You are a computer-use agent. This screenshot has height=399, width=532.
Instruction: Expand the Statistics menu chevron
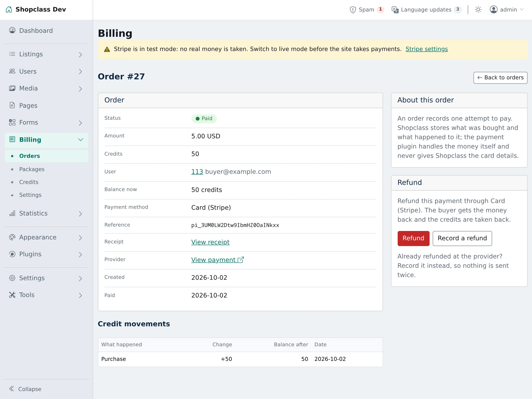(80, 214)
